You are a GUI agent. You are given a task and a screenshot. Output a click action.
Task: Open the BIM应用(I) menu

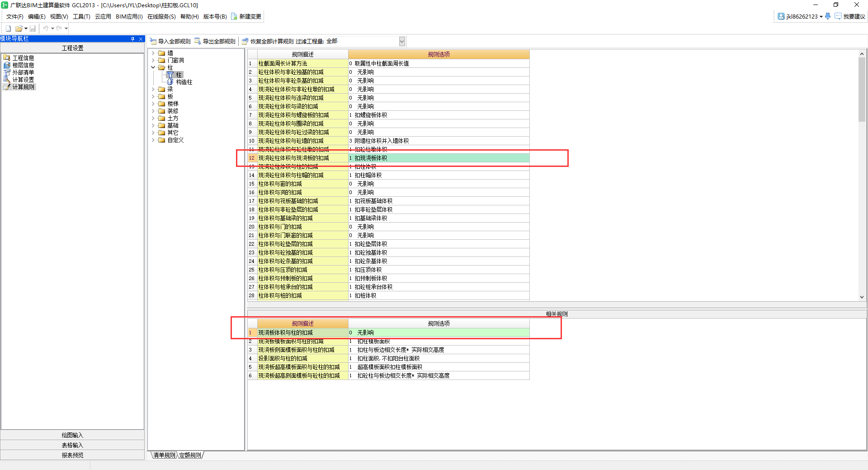(129, 17)
